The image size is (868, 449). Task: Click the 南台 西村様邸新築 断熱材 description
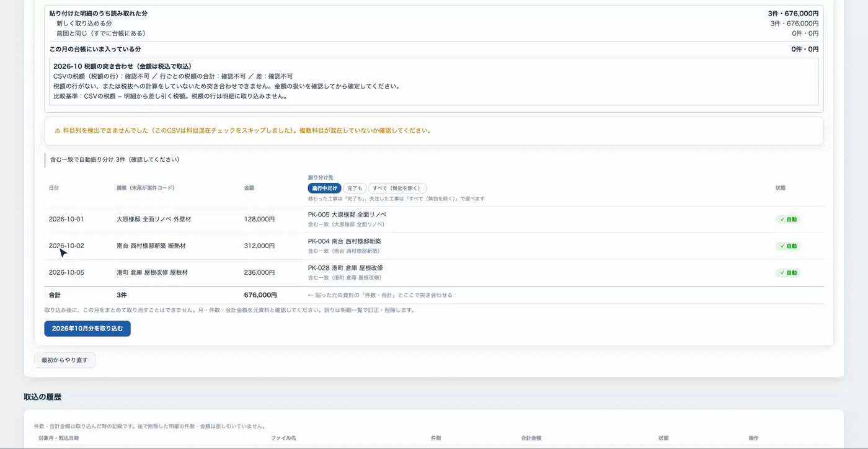tap(151, 246)
